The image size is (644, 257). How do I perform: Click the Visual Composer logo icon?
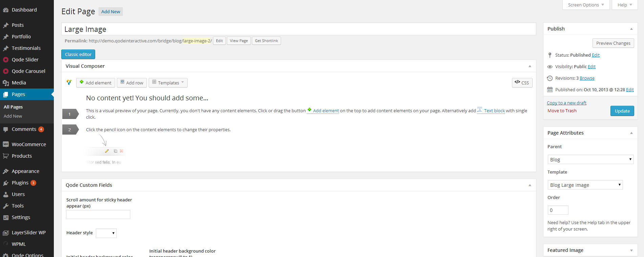coord(69,82)
